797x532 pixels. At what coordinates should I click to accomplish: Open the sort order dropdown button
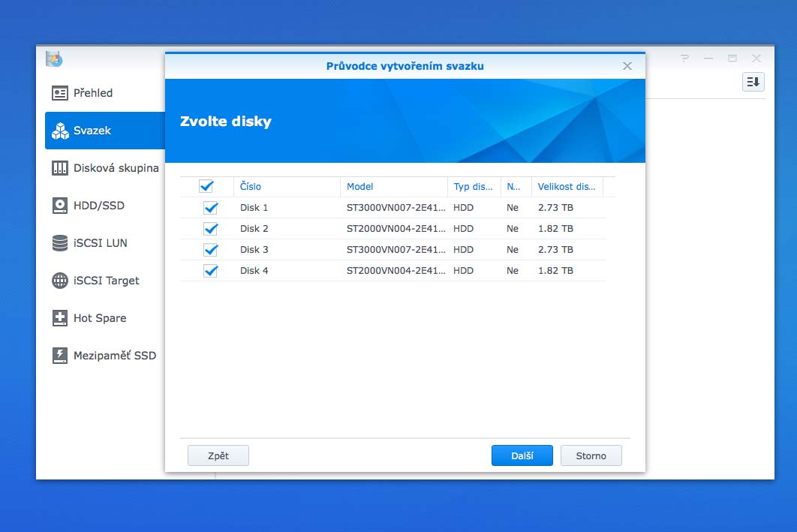(x=753, y=82)
